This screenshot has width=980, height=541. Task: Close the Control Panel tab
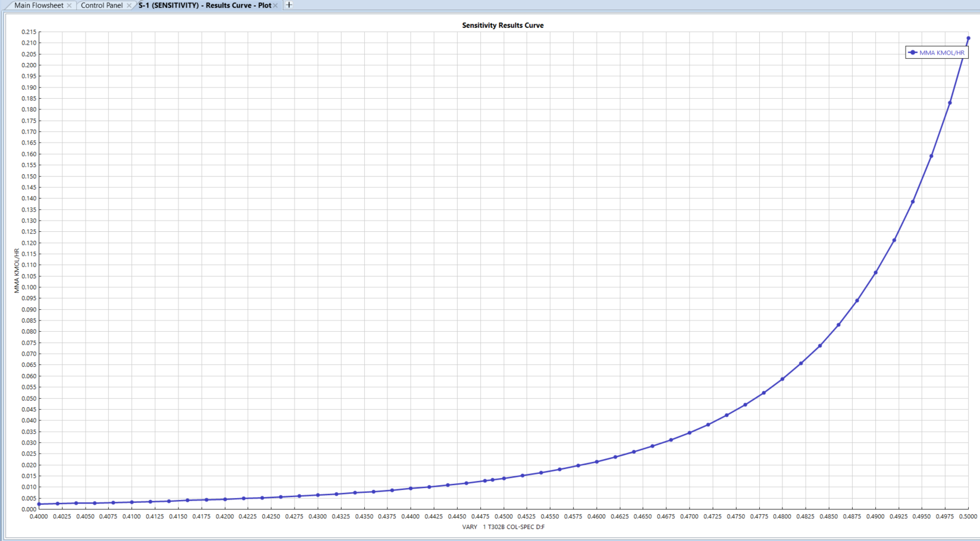pos(129,5)
